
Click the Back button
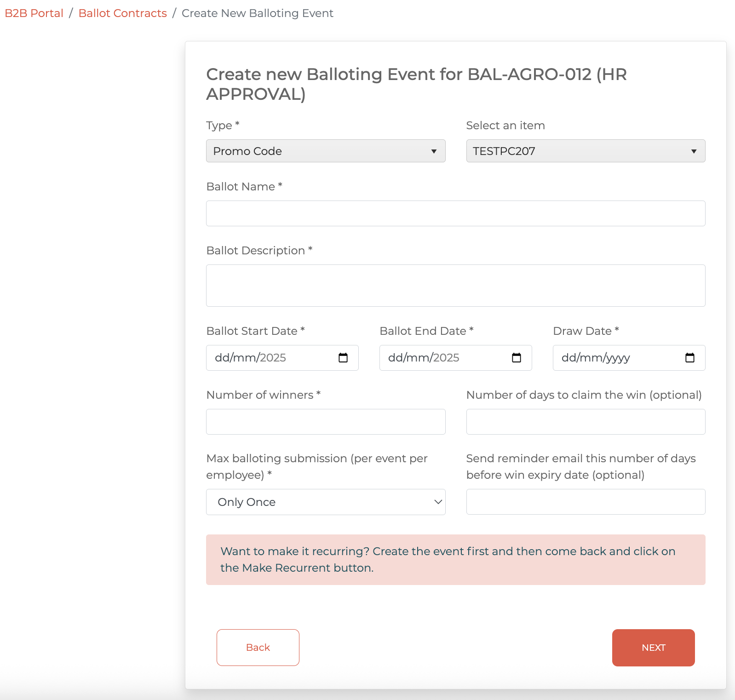258,647
